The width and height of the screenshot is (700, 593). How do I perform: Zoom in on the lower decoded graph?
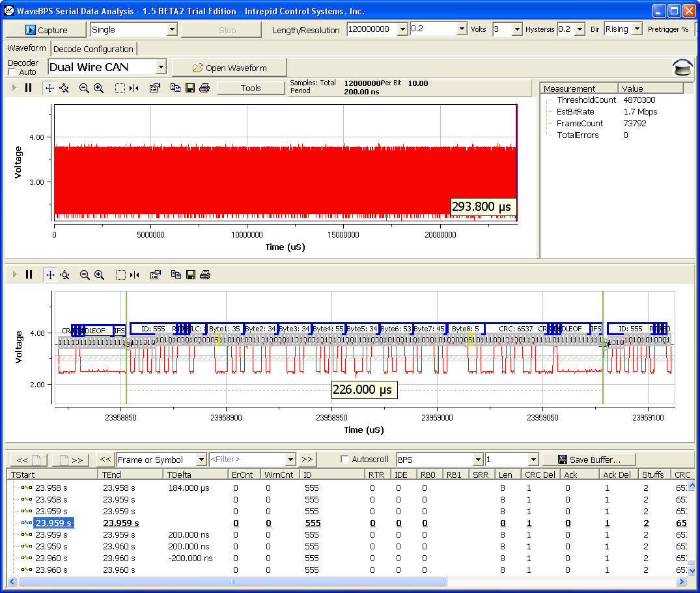[99, 275]
